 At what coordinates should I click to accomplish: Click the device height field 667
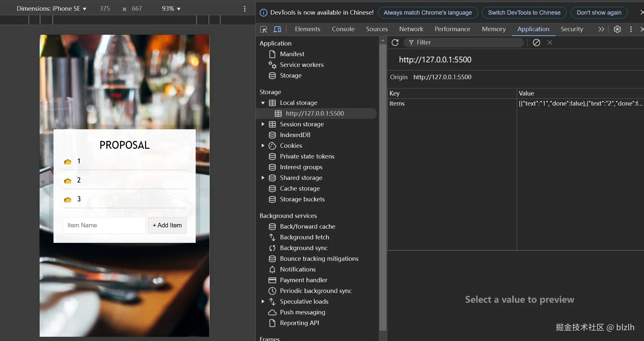[137, 9]
